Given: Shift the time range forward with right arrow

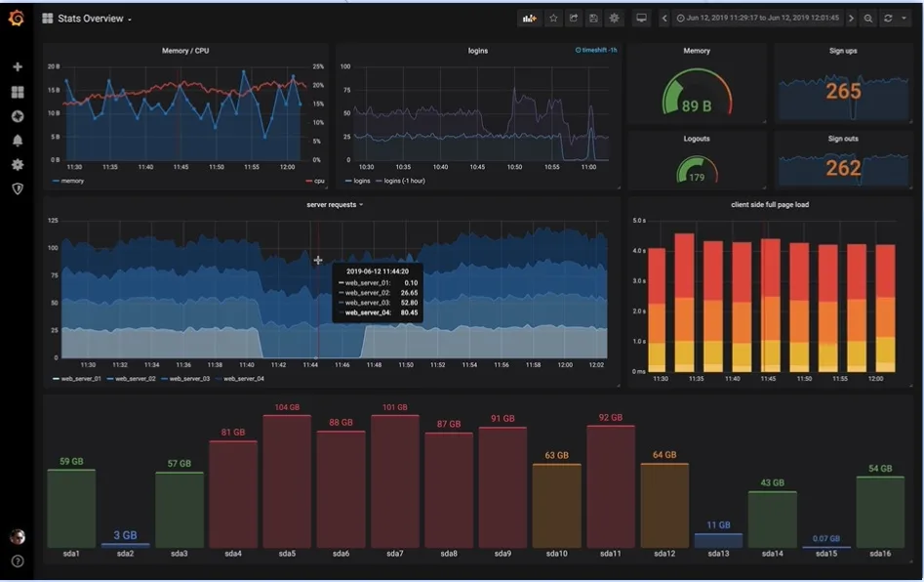Looking at the screenshot, I should [x=851, y=19].
